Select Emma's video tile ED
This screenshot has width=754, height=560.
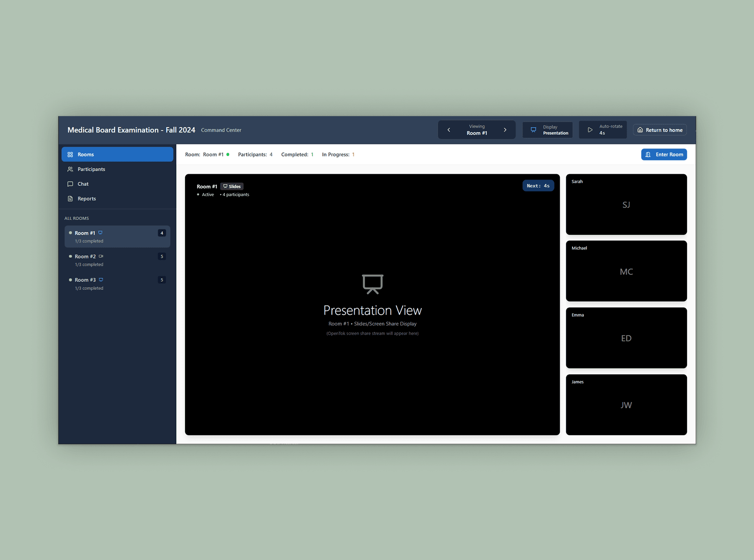(x=626, y=338)
